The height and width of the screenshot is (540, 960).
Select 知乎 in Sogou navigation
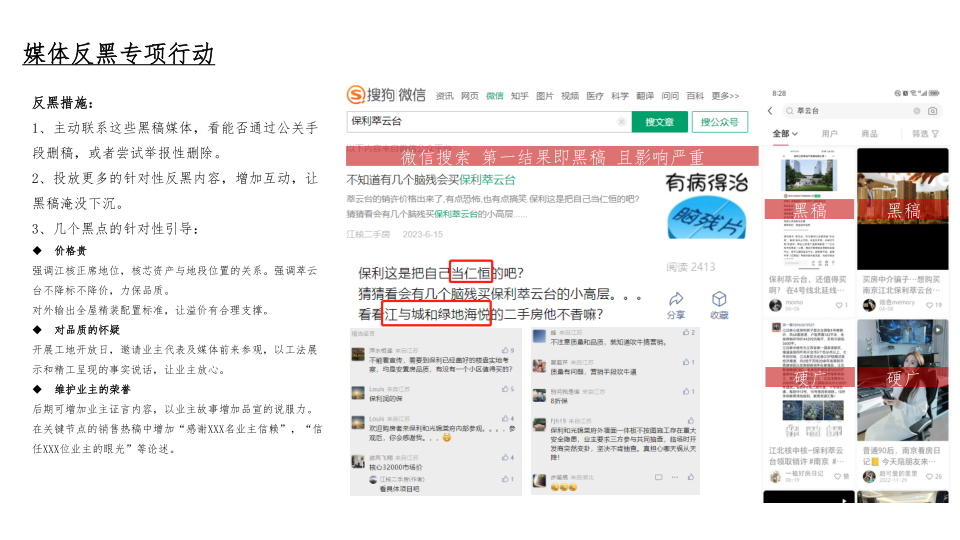click(x=520, y=96)
